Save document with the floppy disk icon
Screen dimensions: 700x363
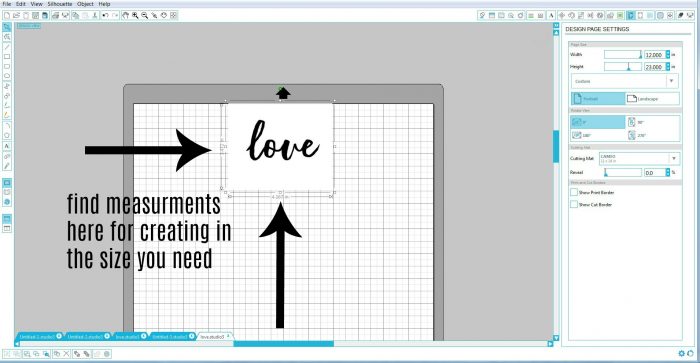[x=45, y=15]
